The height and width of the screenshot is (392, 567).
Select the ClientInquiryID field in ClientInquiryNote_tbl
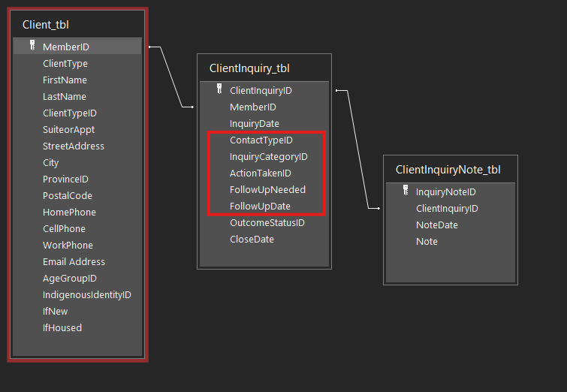click(x=447, y=209)
